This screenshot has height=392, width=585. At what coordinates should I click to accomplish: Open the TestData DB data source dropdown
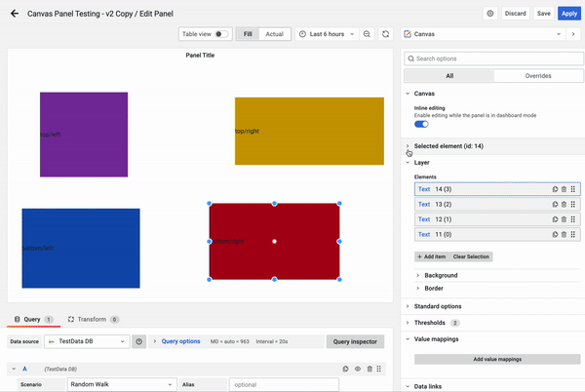[x=86, y=342]
